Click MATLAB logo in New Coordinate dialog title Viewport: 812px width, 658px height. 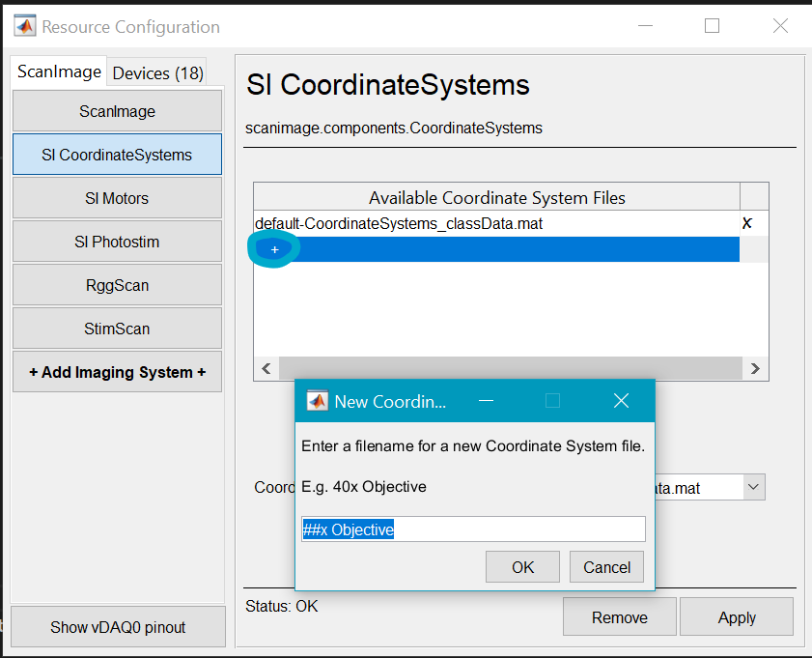click(317, 401)
